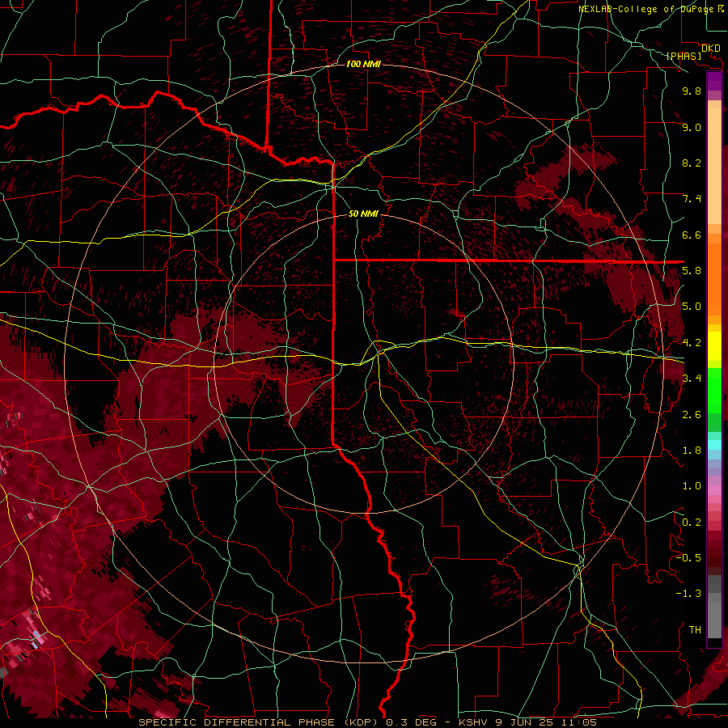Click the 6.6 scale value

tap(692, 235)
